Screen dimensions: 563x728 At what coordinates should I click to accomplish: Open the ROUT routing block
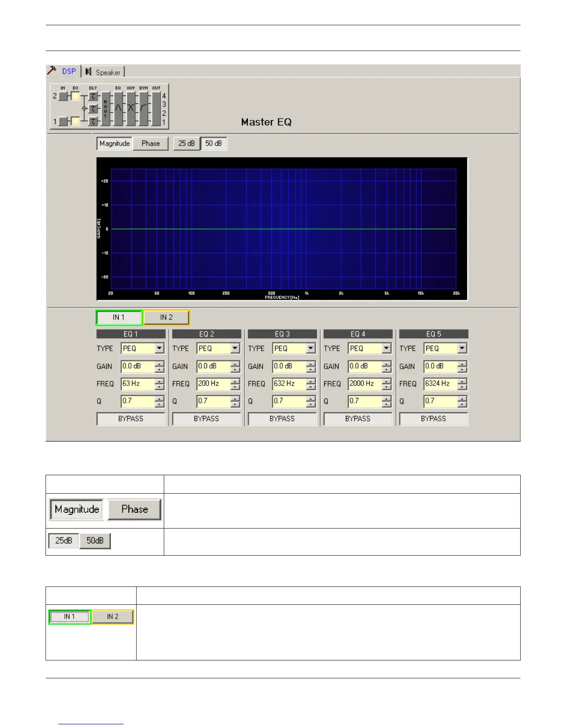[106, 109]
